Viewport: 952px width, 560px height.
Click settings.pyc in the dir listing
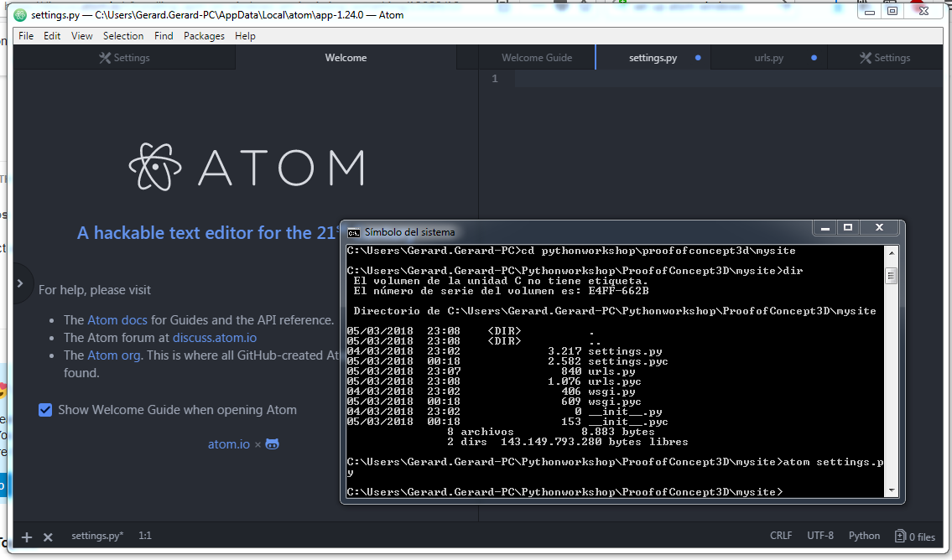(627, 361)
